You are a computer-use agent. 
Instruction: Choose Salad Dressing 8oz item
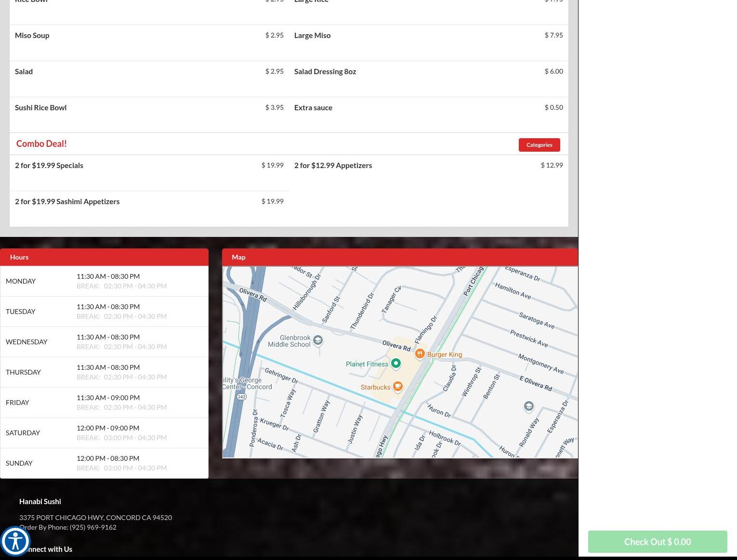point(325,71)
